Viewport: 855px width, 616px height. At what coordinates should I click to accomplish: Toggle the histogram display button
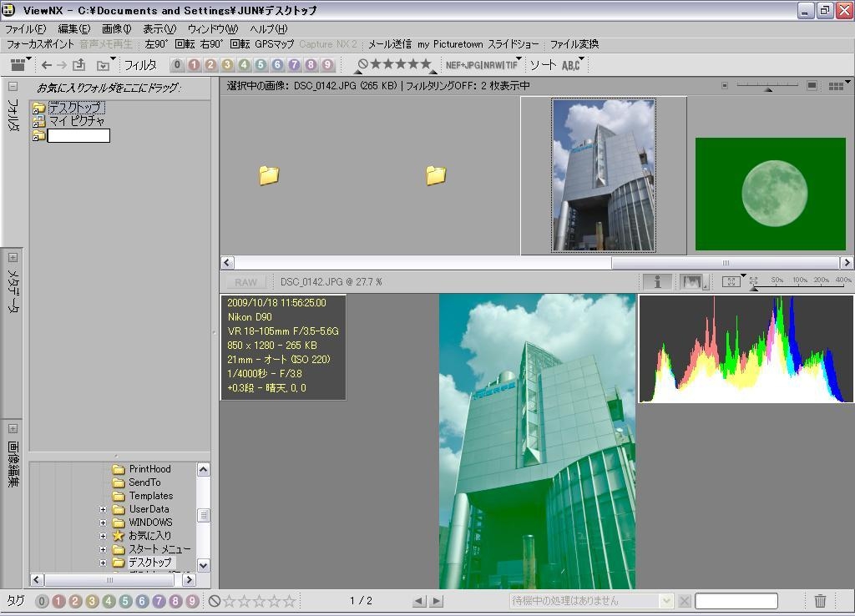[x=691, y=282]
